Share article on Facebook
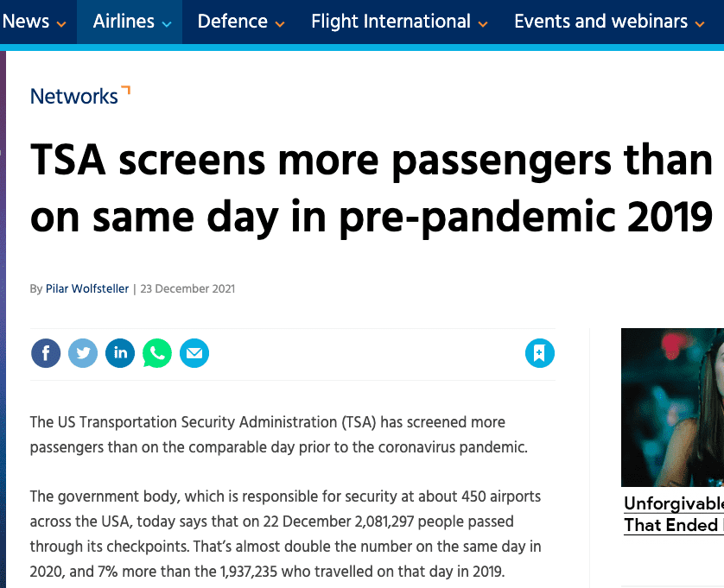Screen dimensions: 724x588 [46, 353]
